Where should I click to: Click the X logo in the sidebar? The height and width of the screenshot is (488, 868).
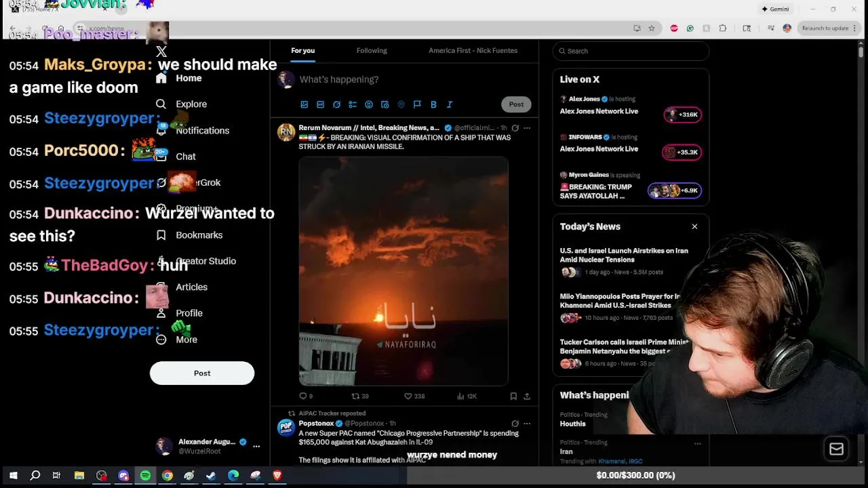[161, 52]
